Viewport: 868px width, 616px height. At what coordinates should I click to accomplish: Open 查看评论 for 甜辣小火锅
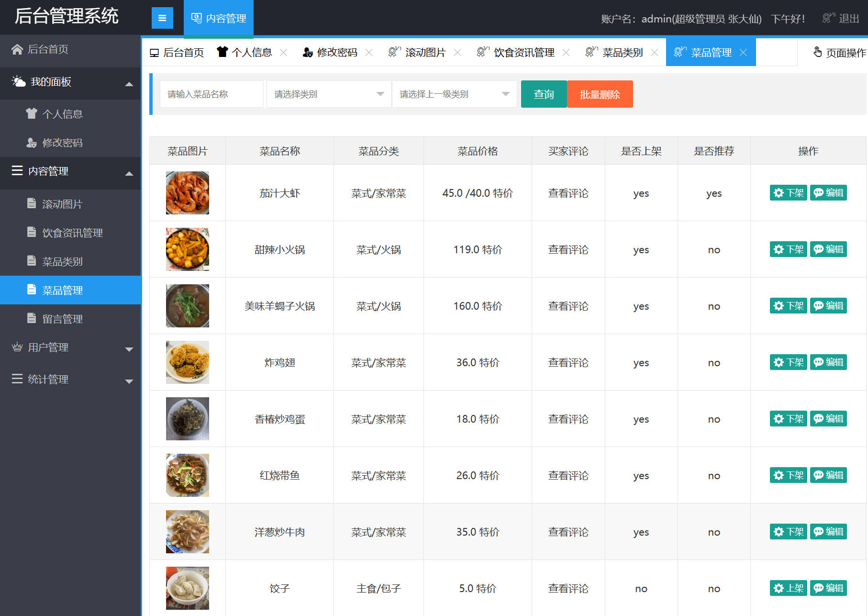click(568, 249)
